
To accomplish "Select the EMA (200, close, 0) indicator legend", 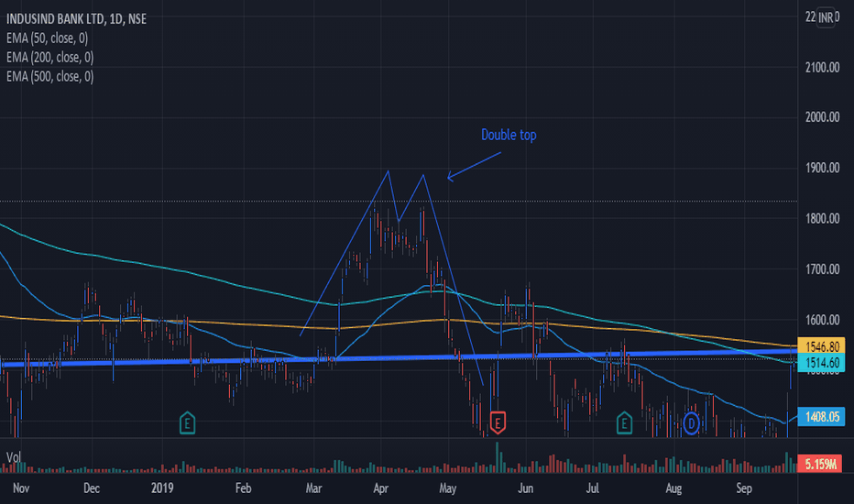I will tap(50, 57).
